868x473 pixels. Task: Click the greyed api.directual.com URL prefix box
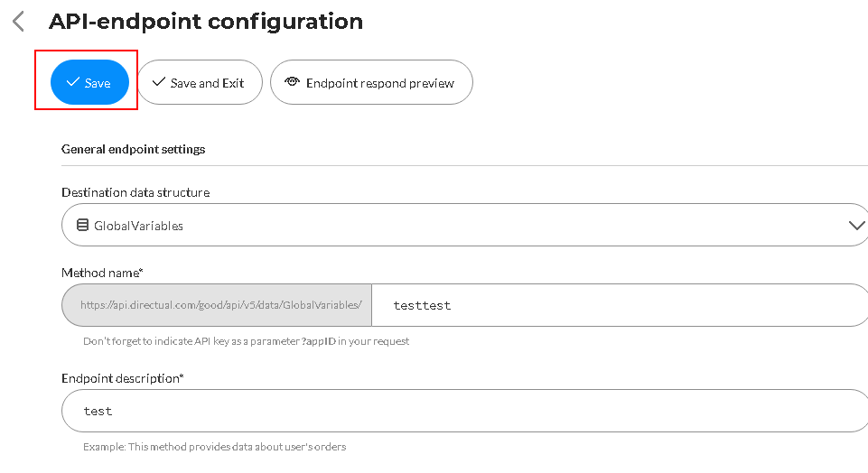click(217, 305)
